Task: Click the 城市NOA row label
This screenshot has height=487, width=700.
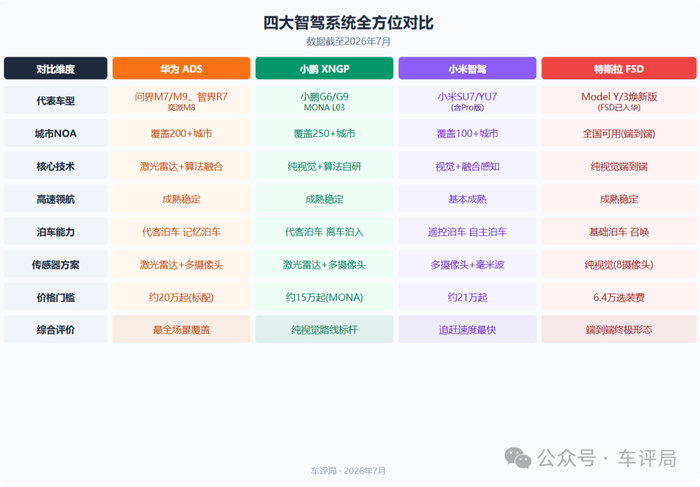Action: [56, 133]
